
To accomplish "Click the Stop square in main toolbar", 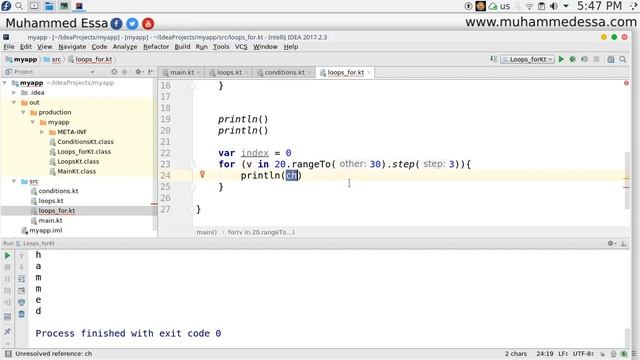I will [596, 59].
